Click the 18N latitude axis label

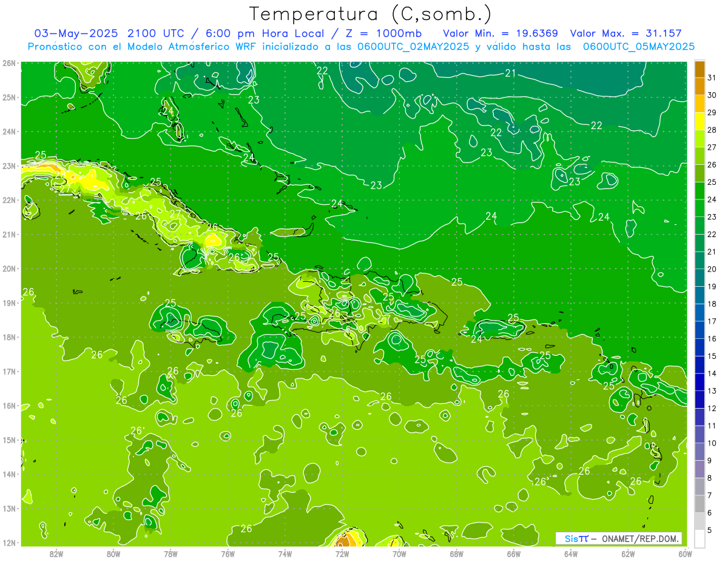coord(9,337)
